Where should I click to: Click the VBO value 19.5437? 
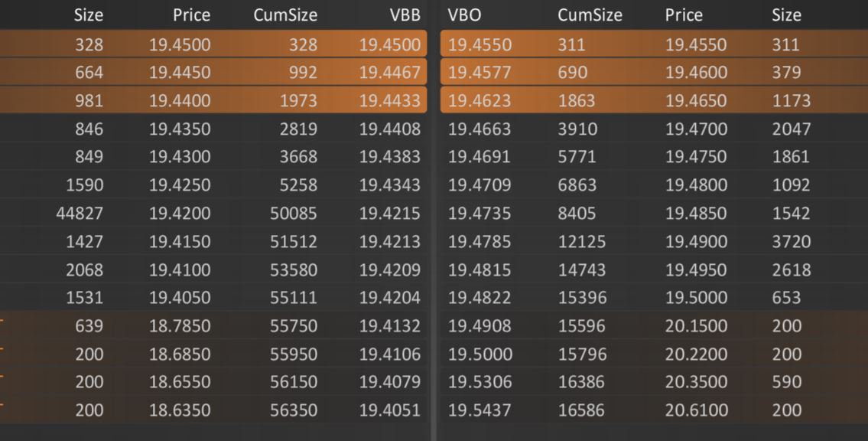480,410
